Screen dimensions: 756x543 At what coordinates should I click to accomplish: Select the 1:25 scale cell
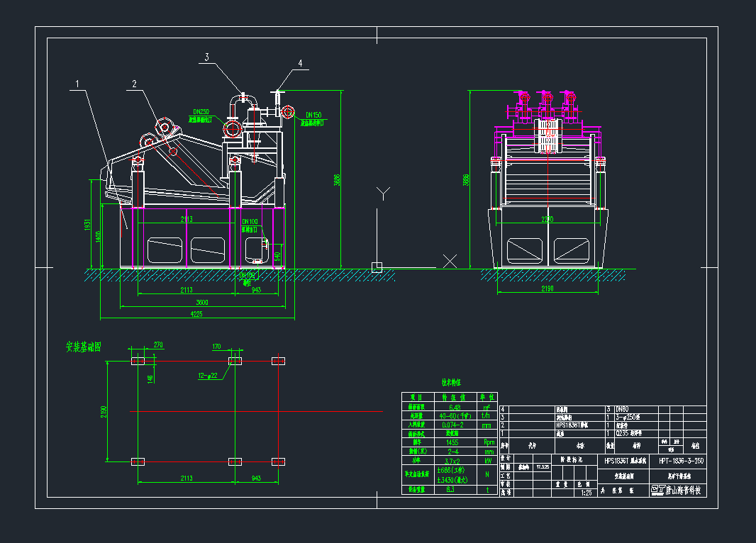coord(586,493)
